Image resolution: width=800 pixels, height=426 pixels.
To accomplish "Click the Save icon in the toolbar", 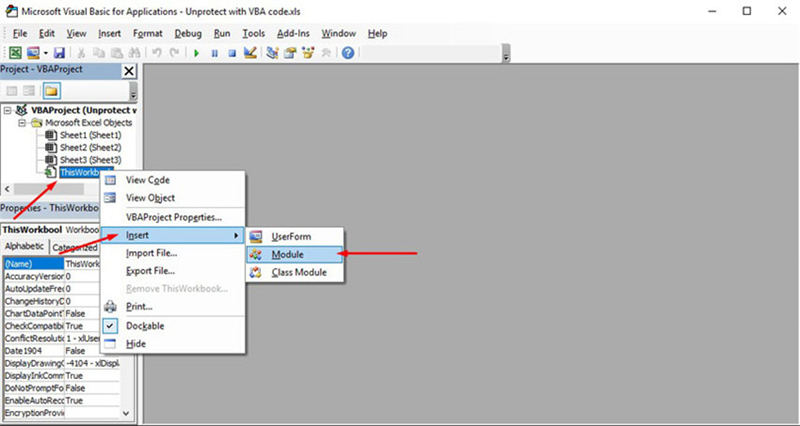I will tap(59, 52).
